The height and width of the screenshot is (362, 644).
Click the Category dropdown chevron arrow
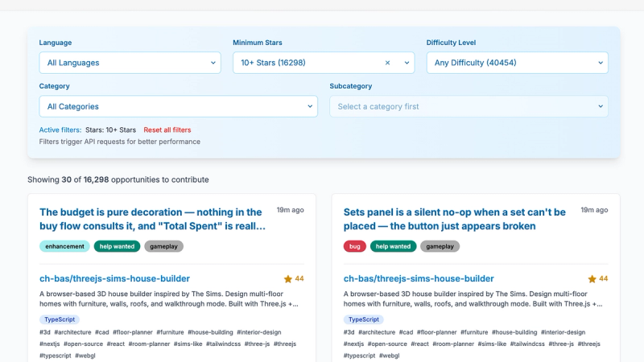310,106
